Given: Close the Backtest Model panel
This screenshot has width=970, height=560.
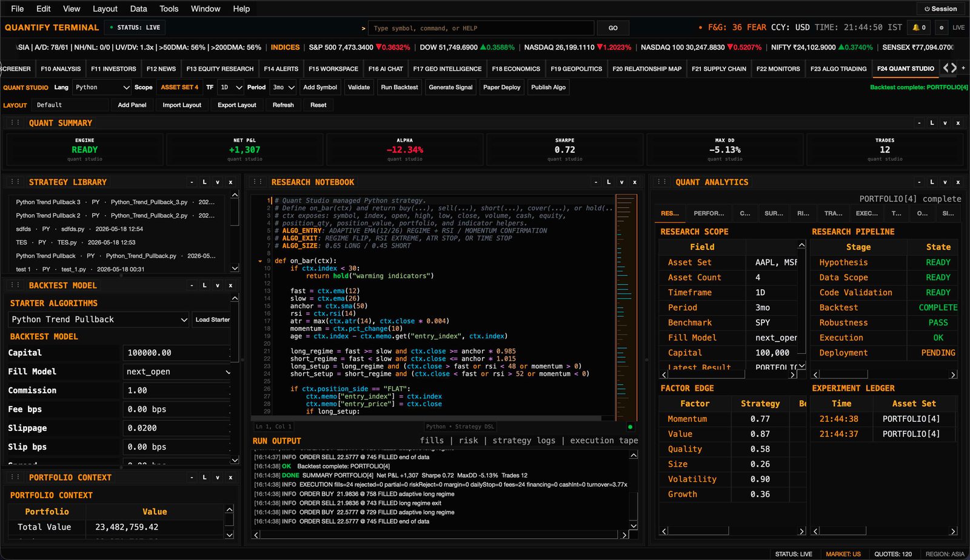Looking at the screenshot, I should pos(230,285).
